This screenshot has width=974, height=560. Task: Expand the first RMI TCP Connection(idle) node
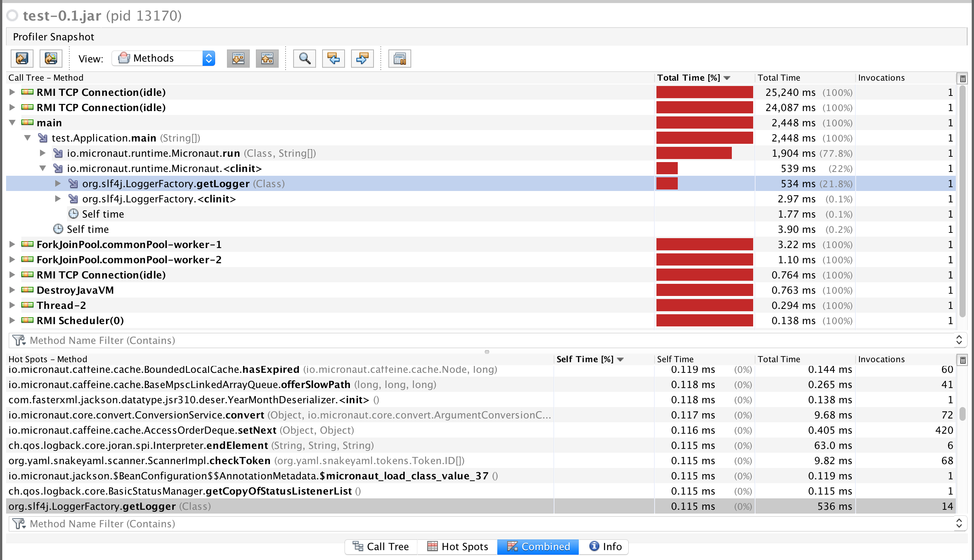click(12, 92)
